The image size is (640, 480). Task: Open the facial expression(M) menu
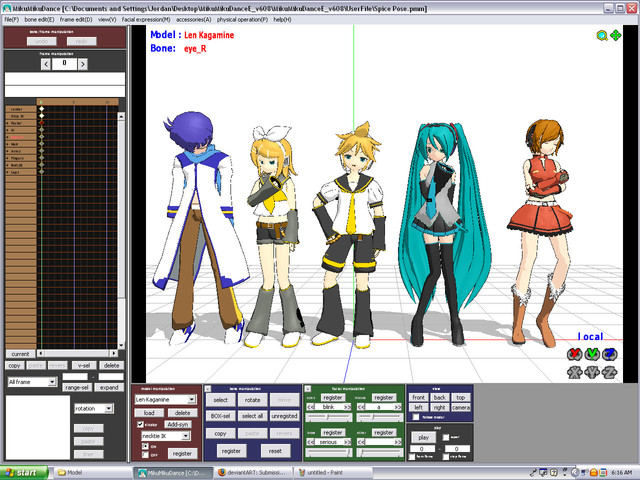[146, 20]
